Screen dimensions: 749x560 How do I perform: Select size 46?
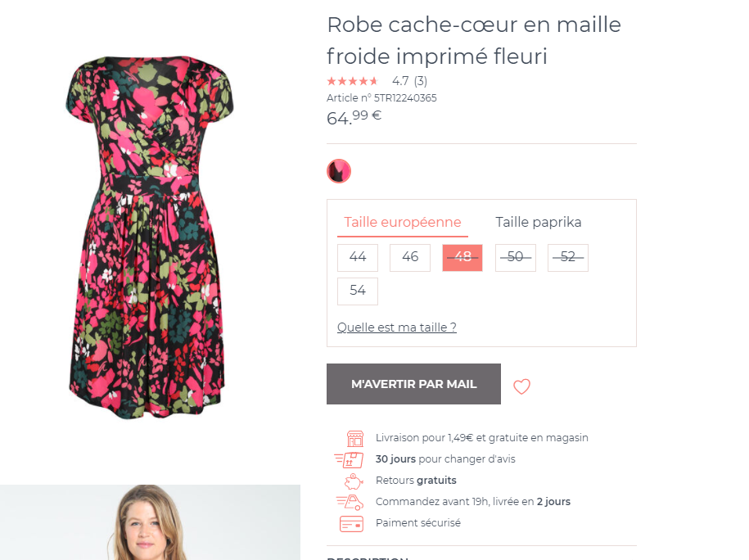tap(409, 257)
